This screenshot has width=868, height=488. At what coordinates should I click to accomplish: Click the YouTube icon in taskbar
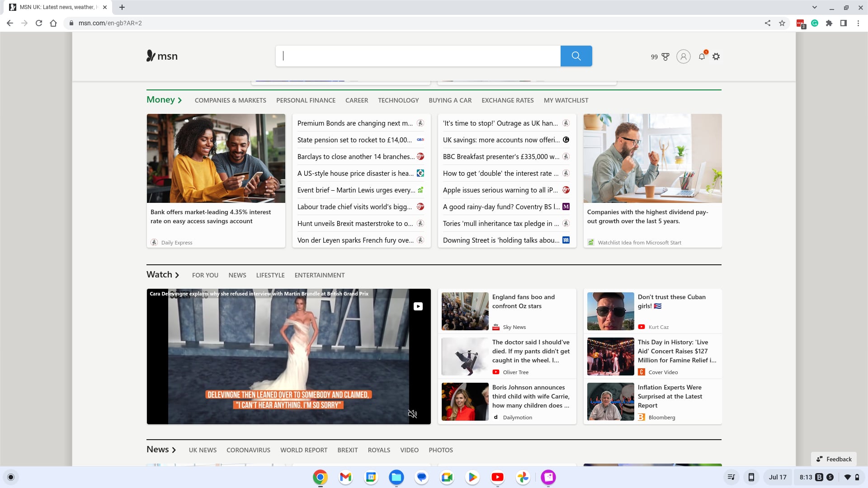coord(498,477)
